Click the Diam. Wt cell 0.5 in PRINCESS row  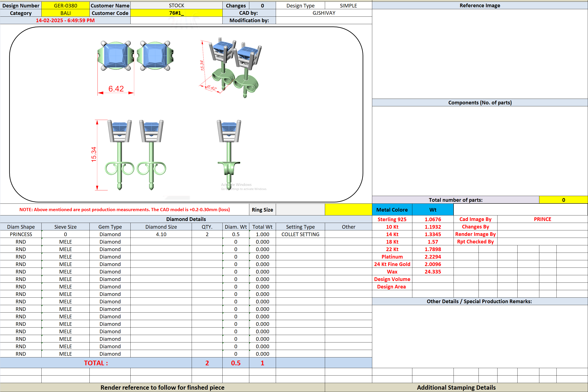236,234
